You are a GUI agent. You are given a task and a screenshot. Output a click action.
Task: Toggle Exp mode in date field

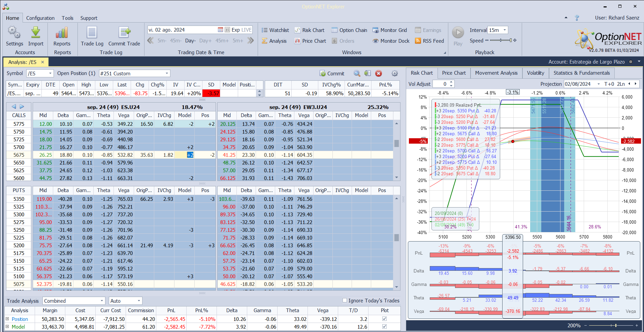(x=235, y=30)
